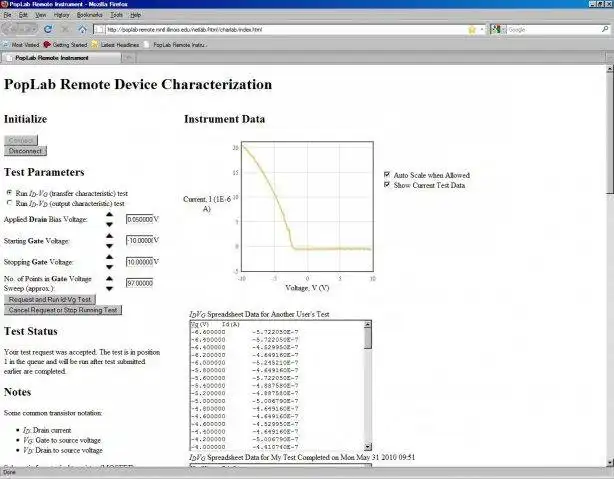Click the page icon in the address bar
614x479 pixels.
[x=99, y=29]
